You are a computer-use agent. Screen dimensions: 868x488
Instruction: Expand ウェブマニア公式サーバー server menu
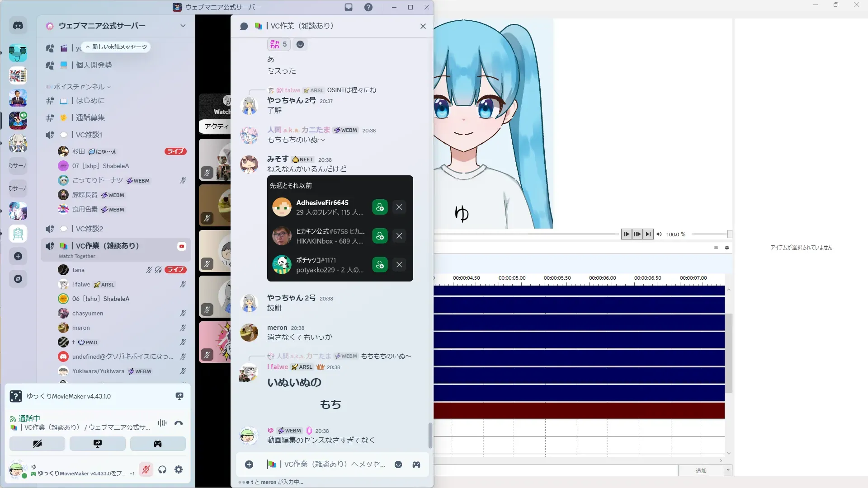[183, 26]
